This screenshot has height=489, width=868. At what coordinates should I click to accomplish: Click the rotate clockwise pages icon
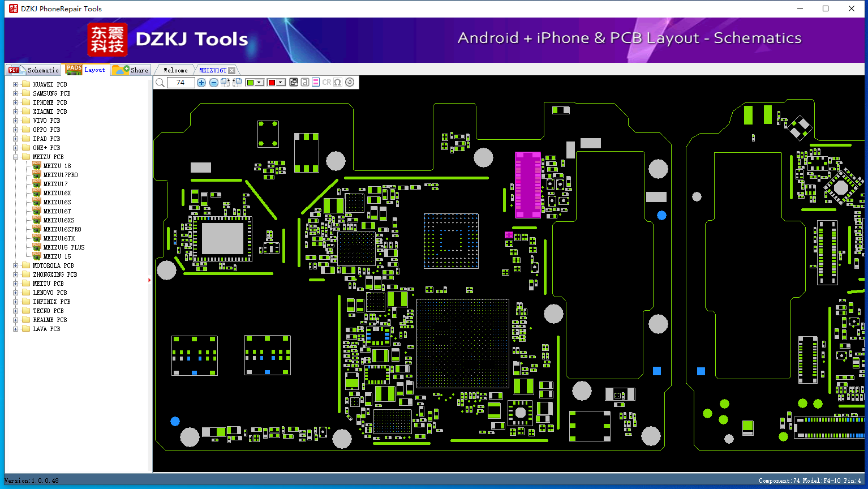tap(225, 83)
